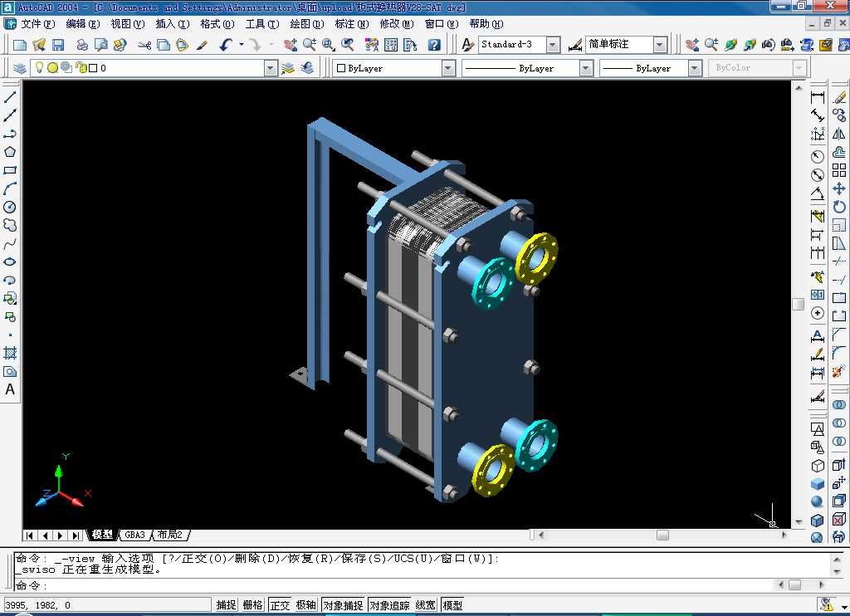This screenshot has height=616, width=850.
Task: Click the New drawing icon
Action: (20, 45)
